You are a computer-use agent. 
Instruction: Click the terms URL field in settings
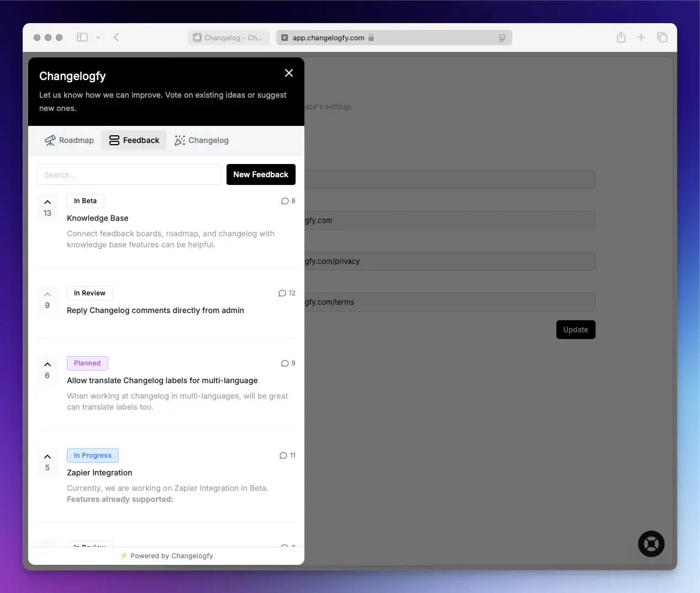[450, 302]
